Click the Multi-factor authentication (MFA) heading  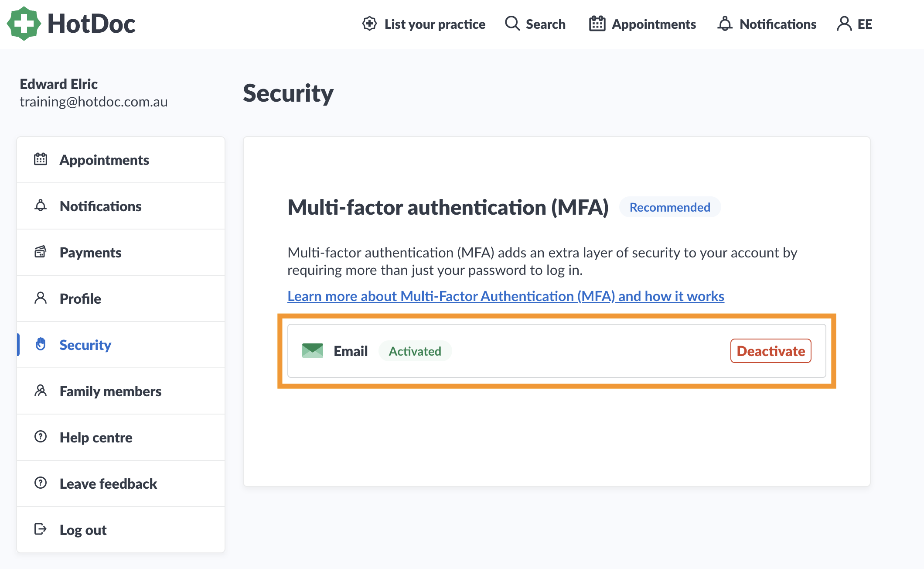pos(448,207)
